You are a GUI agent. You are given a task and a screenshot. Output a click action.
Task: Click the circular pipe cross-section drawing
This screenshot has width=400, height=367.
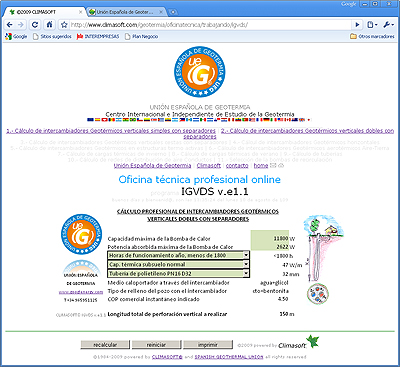tap(318, 294)
